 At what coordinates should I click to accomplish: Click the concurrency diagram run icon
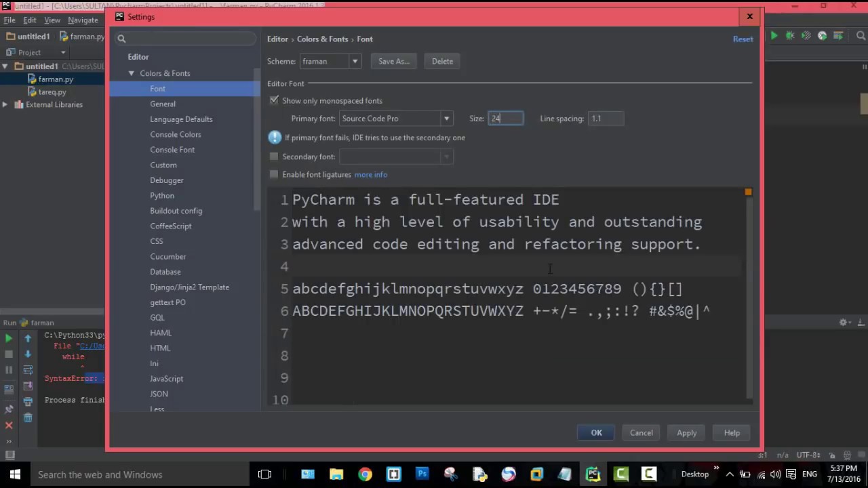tap(839, 36)
